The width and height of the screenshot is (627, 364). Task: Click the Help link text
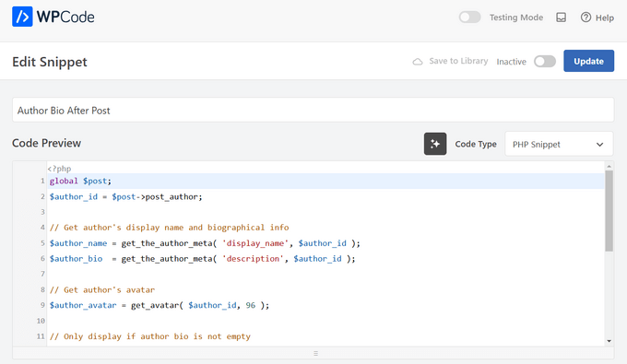(x=604, y=18)
